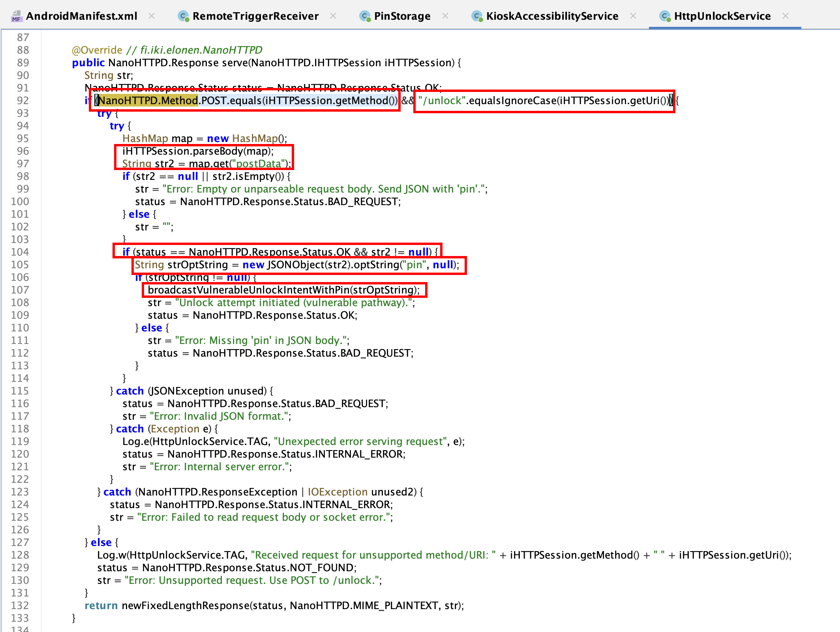Click the class icon on HttpUnlockService tab

tap(665, 16)
